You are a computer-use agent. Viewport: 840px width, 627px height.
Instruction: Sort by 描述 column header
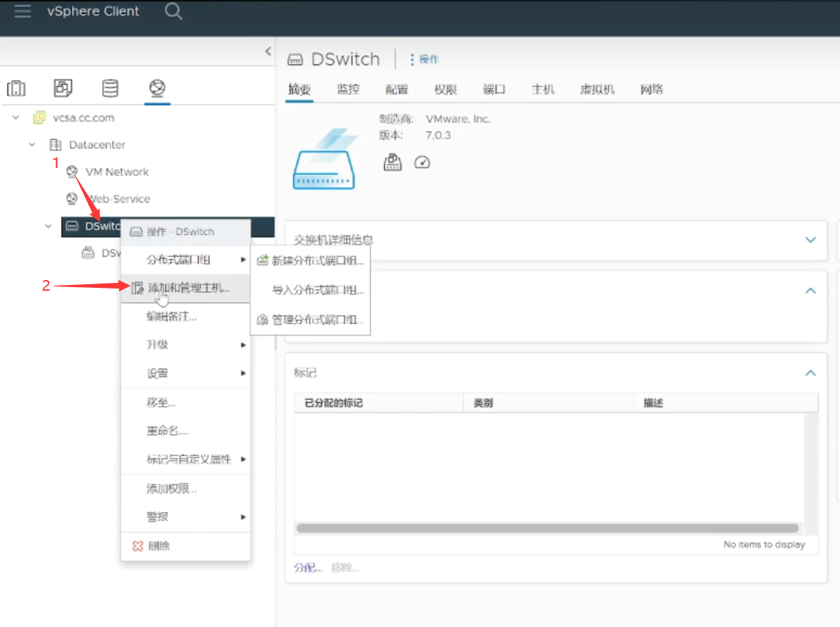point(726,403)
